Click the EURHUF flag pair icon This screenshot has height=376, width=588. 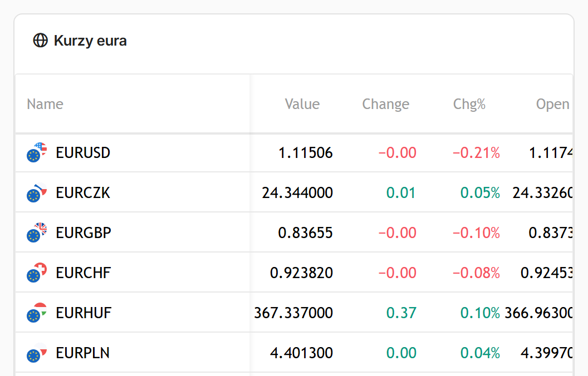(x=37, y=313)
